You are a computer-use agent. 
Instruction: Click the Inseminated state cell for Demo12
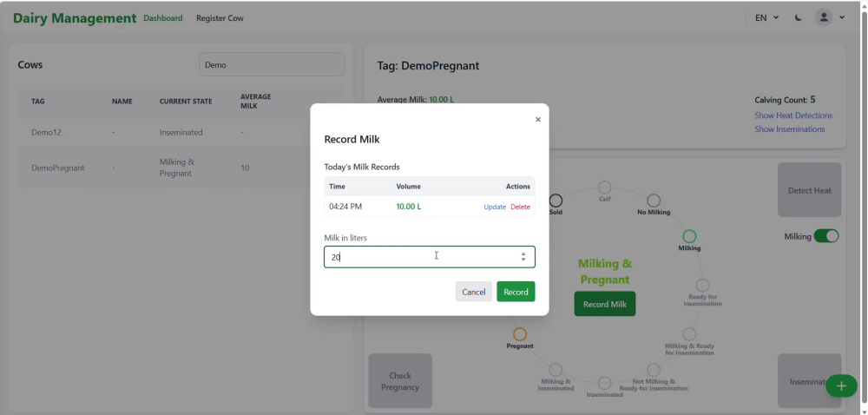click(x=181, y=132)
